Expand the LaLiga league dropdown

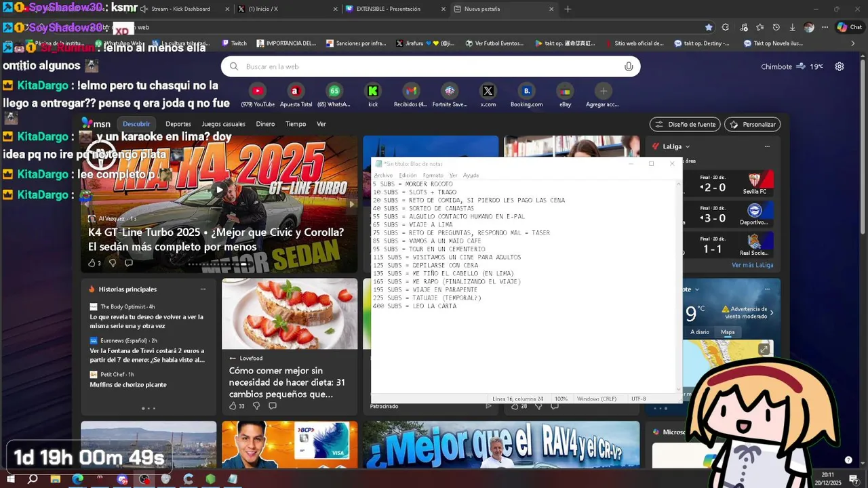point(687,146)
